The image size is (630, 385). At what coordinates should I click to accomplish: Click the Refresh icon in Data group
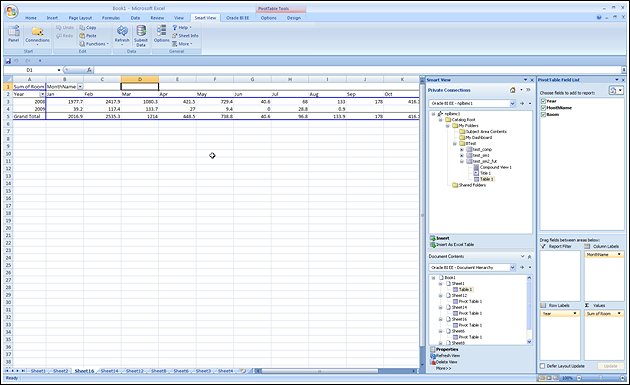coord(122,31)
